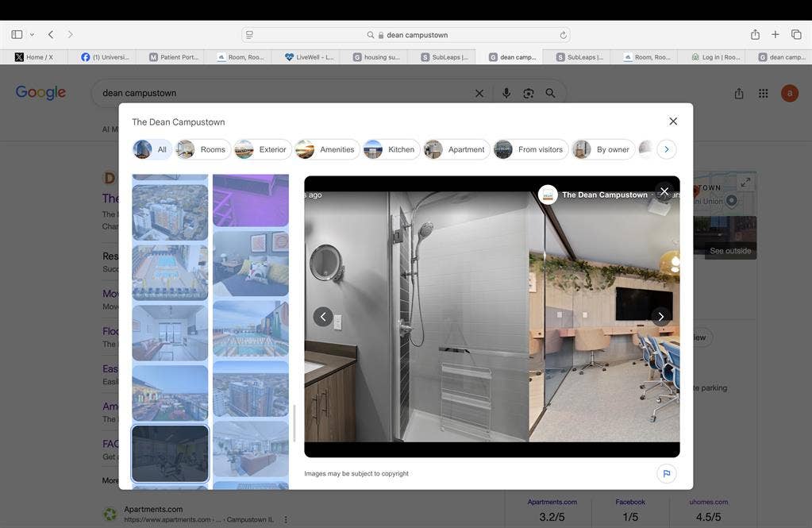The height and width of the screenshot is (528, 812).
Task: Click See outside street view button
Action: pos(730,251)
